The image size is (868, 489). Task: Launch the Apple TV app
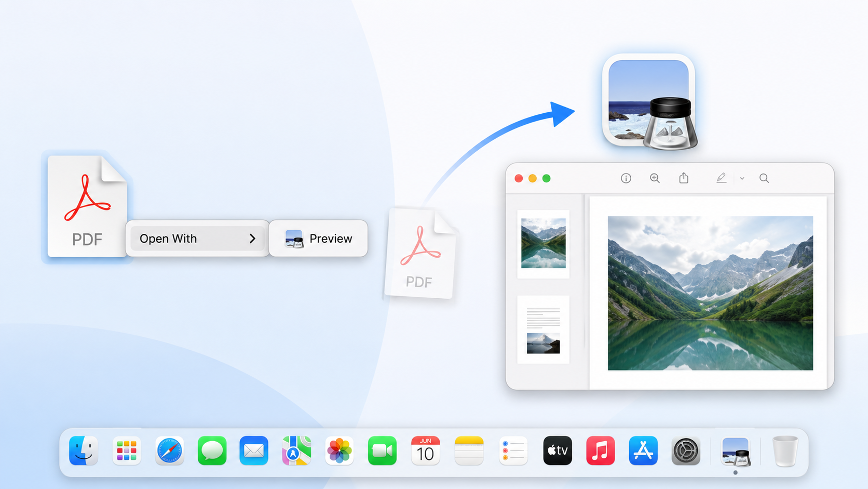click(x=558, y=451)
